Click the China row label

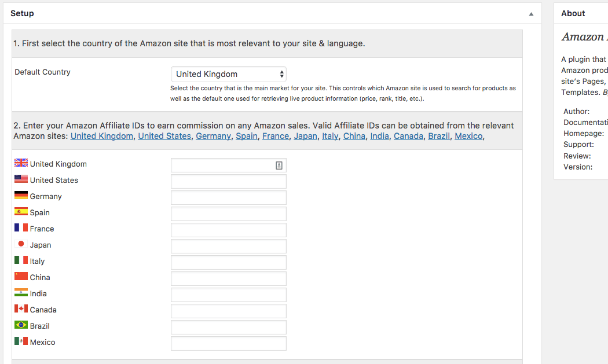(40, 278)
